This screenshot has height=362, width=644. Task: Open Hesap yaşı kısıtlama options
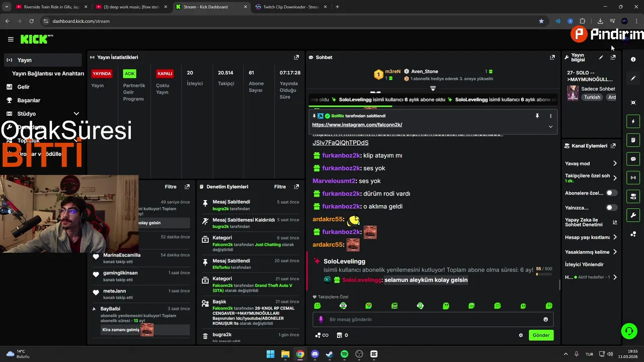(591, 237)
